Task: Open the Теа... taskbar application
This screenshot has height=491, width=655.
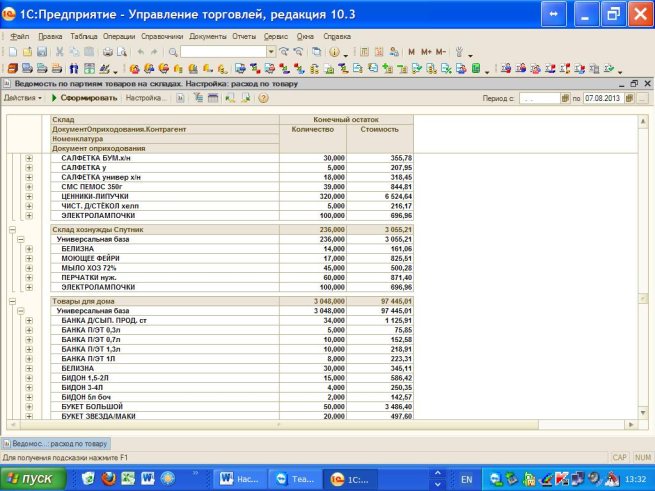Action: click(296, 479)
